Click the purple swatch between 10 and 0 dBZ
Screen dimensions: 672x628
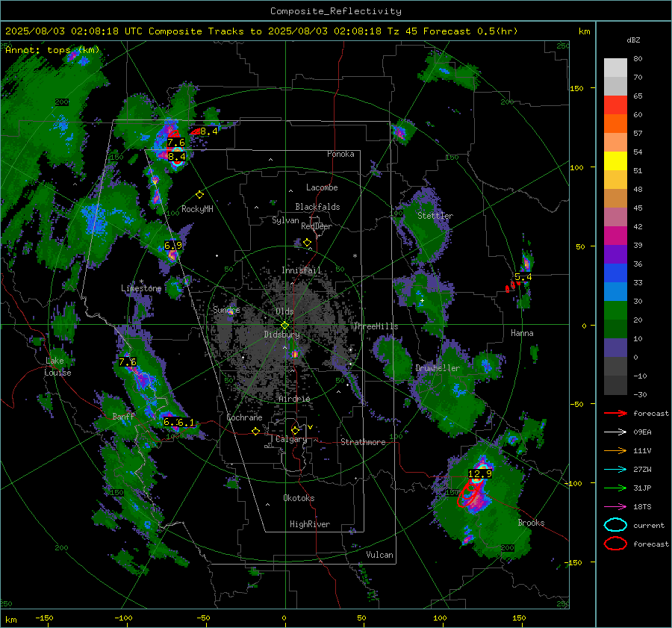coord(615,347)
